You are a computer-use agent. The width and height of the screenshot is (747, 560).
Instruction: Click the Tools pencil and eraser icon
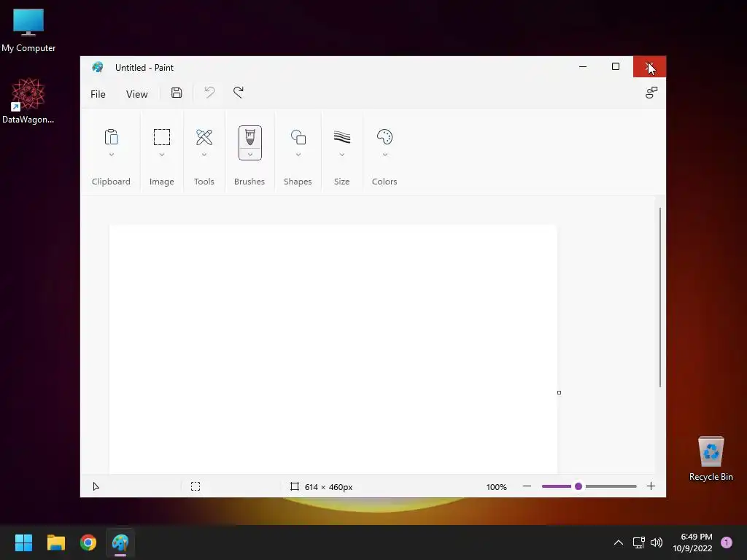(x=204, y=137)
